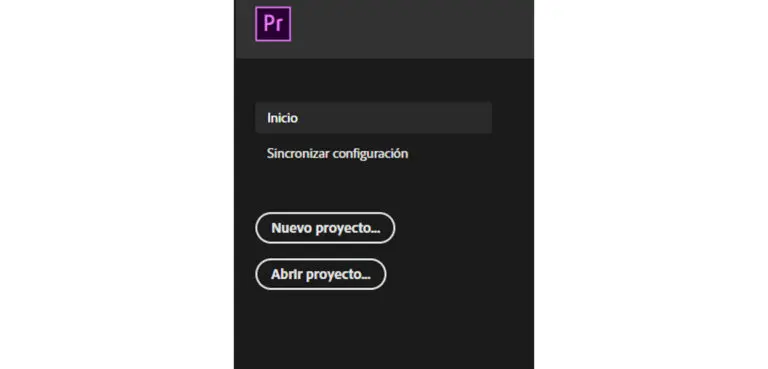Click the Premiere Pro logo icon
The height and width of the screenshot is (369, 768).
[x=273, y=24]
